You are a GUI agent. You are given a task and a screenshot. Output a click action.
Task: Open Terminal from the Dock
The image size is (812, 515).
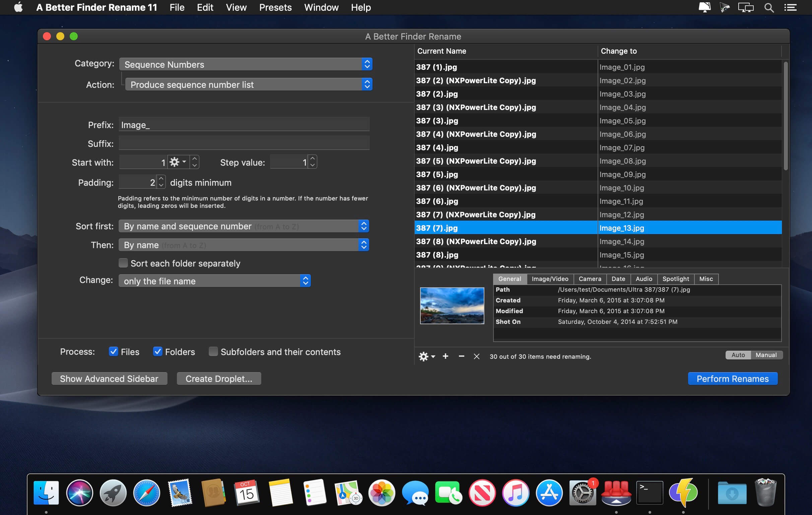tap(650, 493)
